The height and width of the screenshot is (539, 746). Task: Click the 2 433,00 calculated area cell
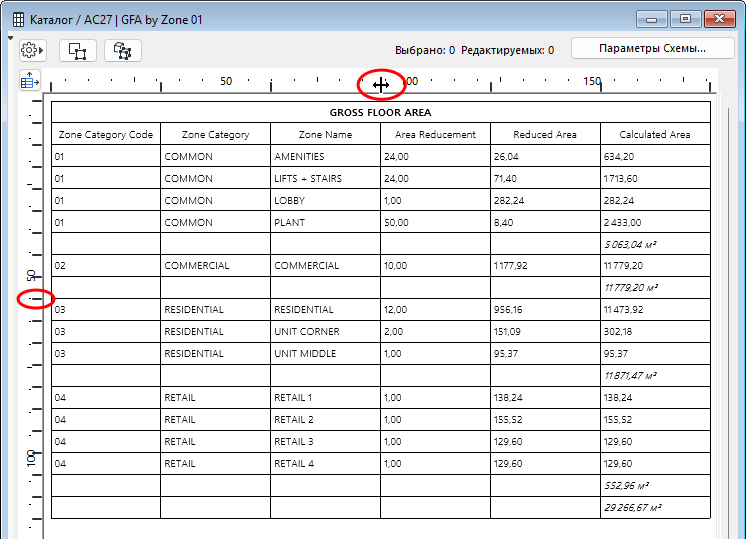pos(655,222)
